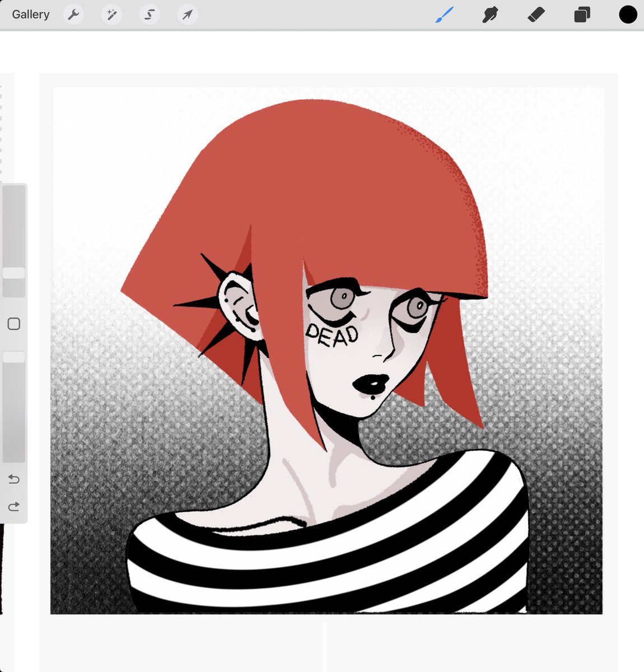The width and height of the screenshot is (644, 672).
Task: Return to the Gallery
Action: 31,15
